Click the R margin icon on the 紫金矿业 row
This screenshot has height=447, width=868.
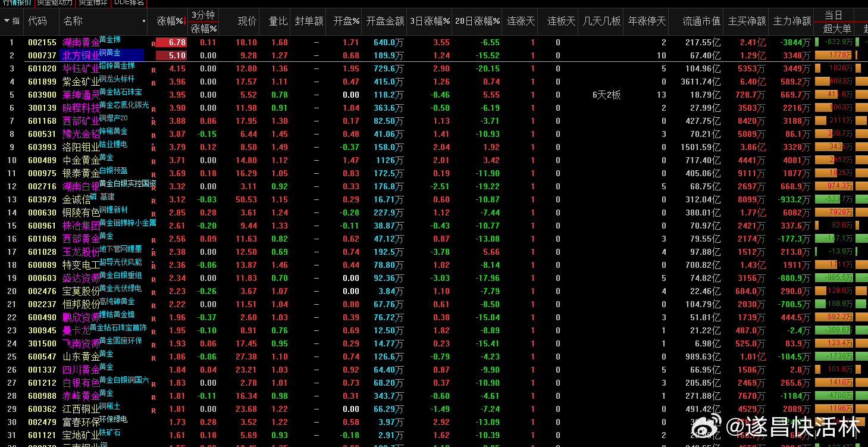(x=153, y=83)
